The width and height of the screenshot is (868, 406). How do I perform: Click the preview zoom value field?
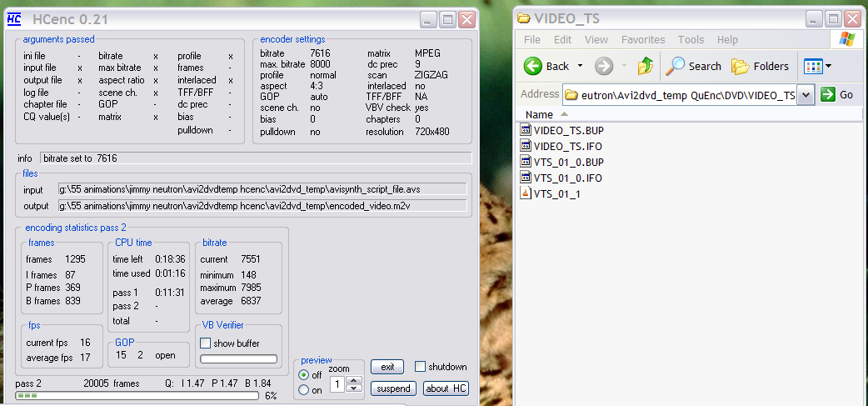[x=337, y=383]
